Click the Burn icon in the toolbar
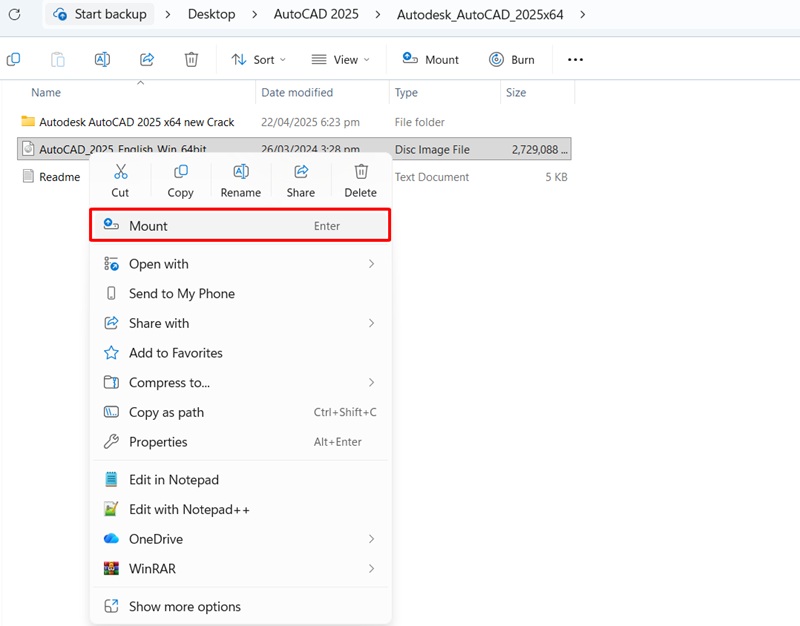The height and width of the screenshot is (626, 800). 512,59
